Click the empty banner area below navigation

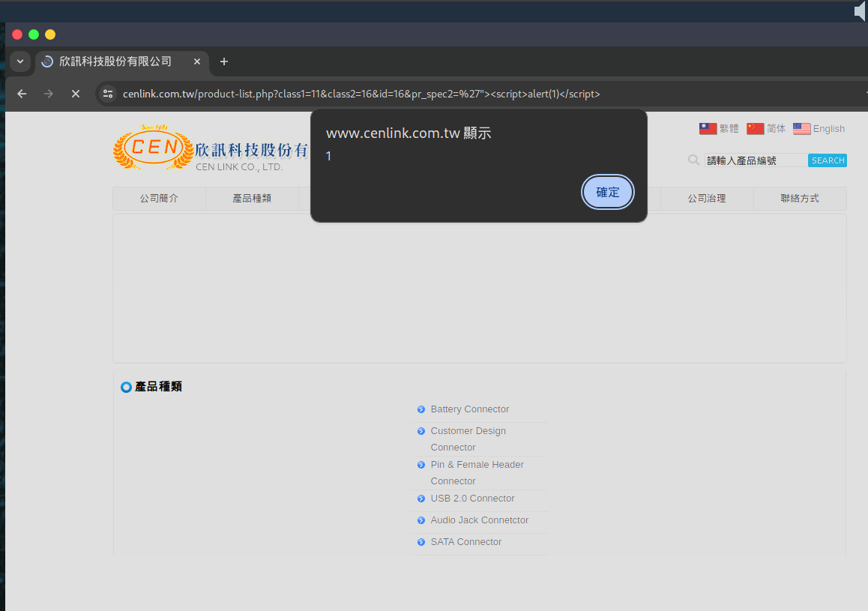coord(480,289)
